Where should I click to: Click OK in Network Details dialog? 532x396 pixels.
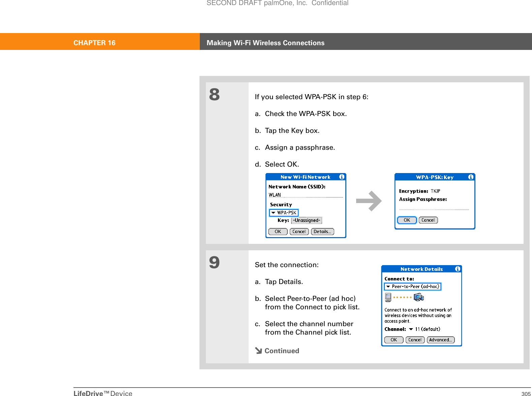pos(394,340)
